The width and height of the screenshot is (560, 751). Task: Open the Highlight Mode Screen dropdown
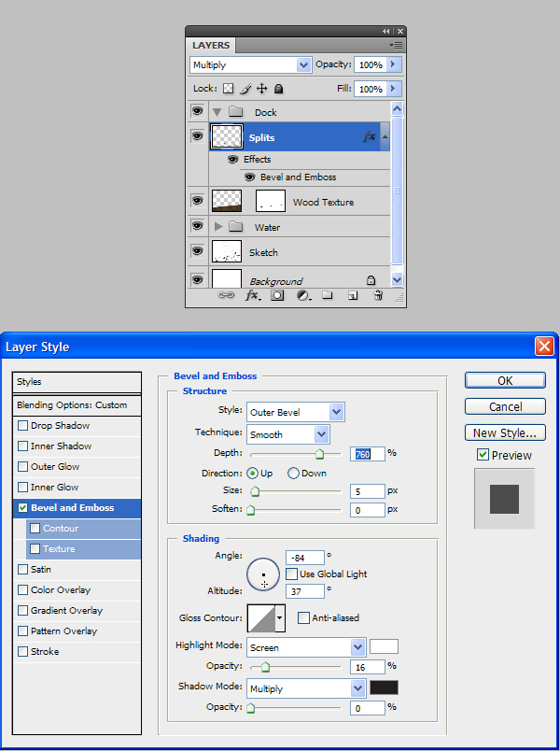[358, 647]
